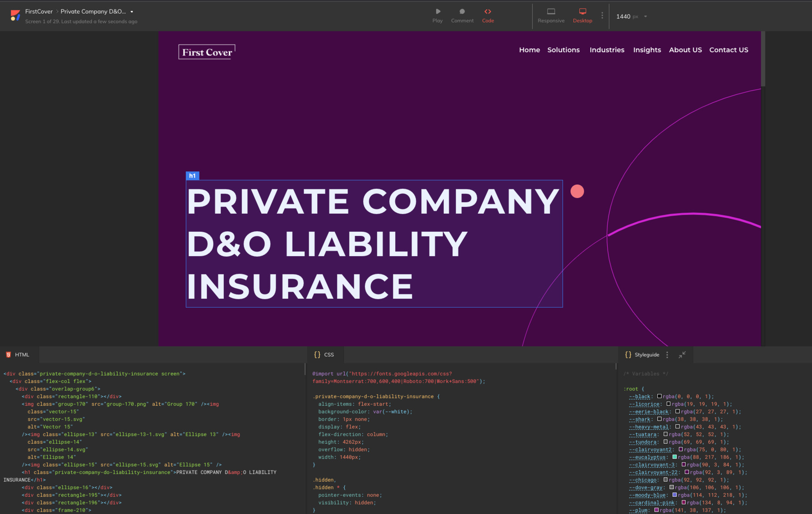Click the --shark variable name
The image size is (812, 514).
coord(640,419)
